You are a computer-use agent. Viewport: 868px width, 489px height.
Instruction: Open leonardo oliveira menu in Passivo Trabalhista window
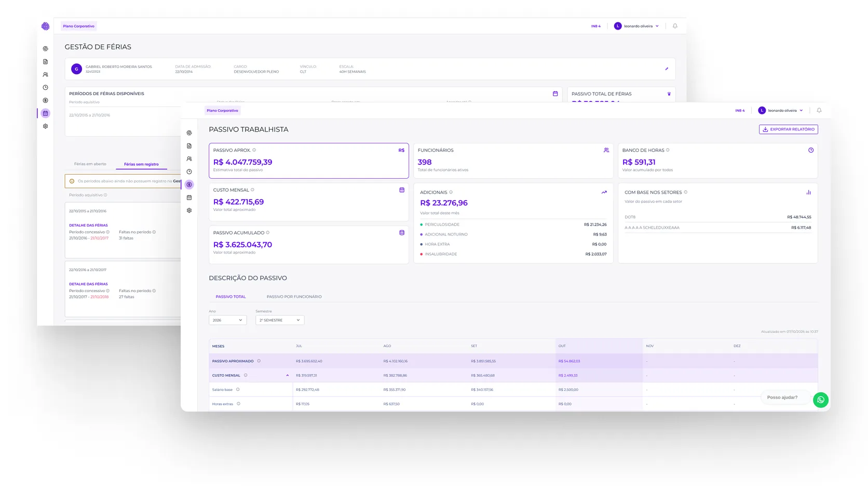[x=781, y=110]
